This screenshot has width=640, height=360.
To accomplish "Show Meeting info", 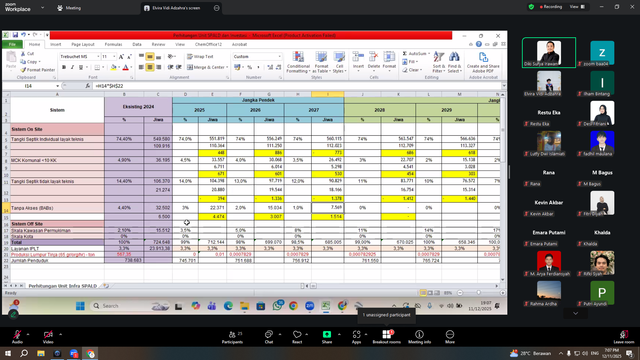I will (x=419, y=337).
